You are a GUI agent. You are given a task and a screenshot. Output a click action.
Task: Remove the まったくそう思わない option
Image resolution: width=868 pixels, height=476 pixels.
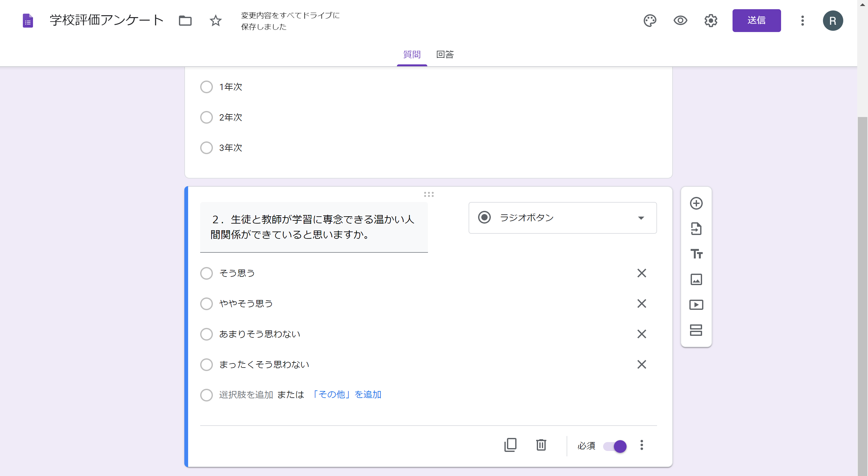(641, 364)
